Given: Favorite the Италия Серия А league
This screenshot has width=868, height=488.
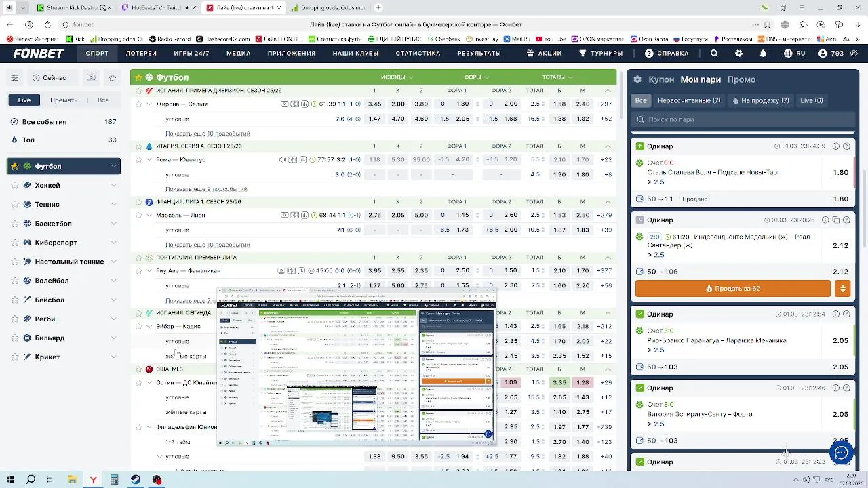Looking at the screenshot, I should tap(138, 146).
